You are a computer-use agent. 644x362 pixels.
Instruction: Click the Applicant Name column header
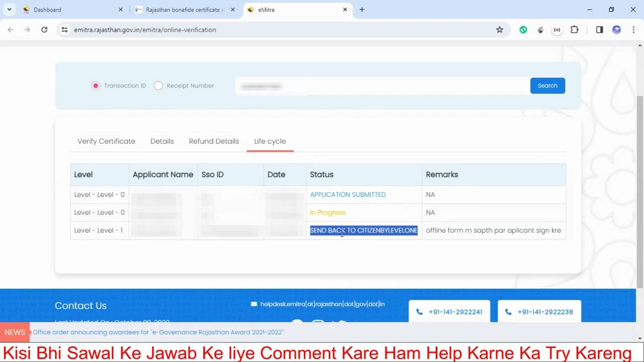click(x=163, y=174)
